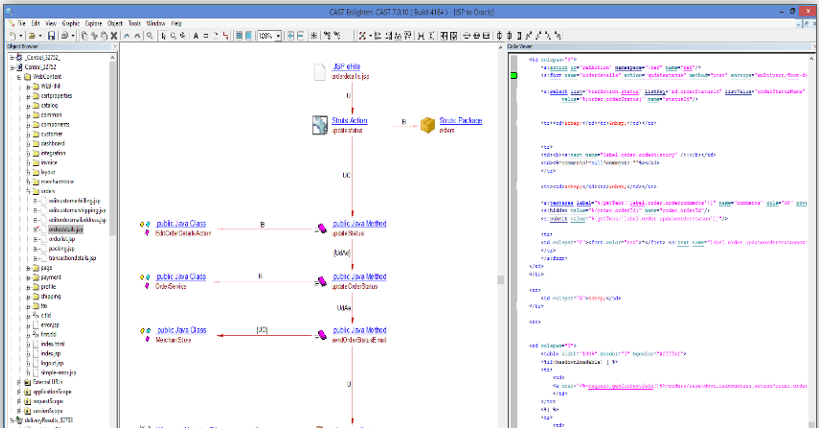Open the Edit menu
The image size is (819, 428).
pos(36,24)
